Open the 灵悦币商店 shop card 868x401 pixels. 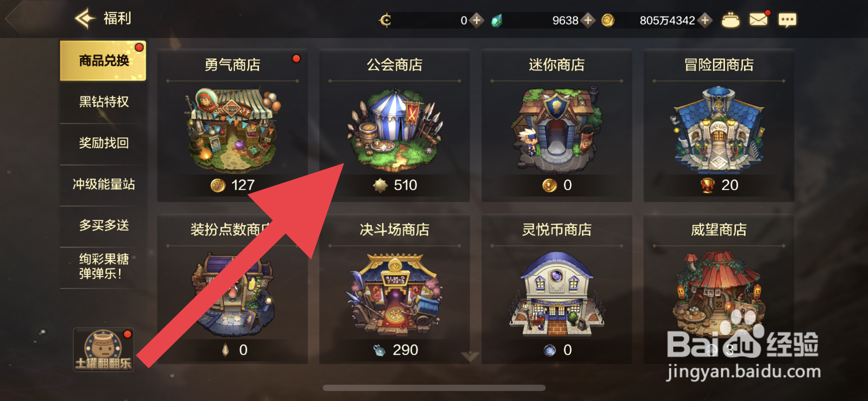click(x=557, y=289)
